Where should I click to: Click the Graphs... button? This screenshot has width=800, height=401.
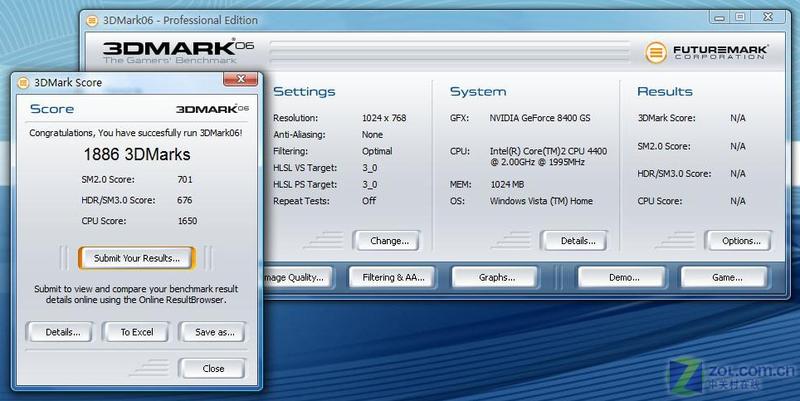coord(496,278)
